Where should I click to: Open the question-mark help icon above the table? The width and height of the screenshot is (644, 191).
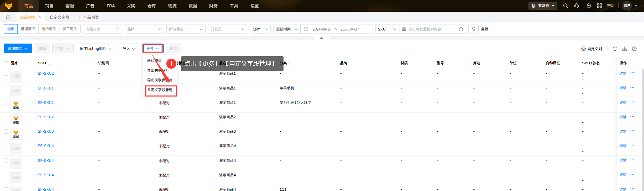click(634, 49)
